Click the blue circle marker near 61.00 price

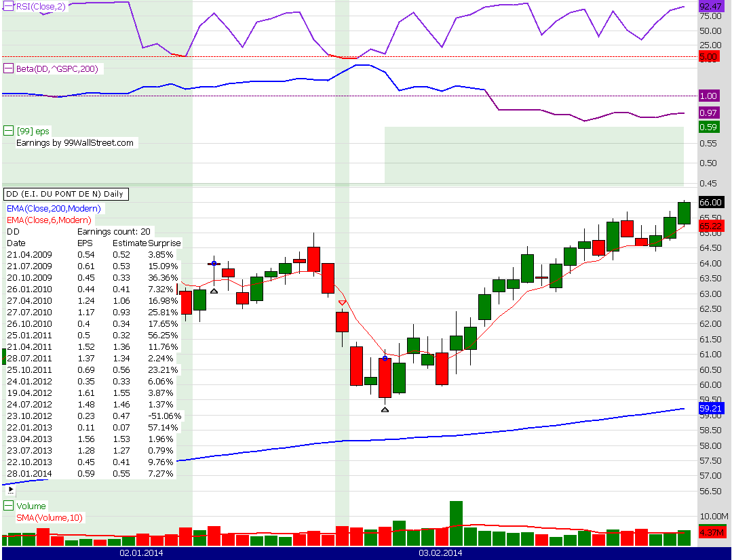point(385,358)
